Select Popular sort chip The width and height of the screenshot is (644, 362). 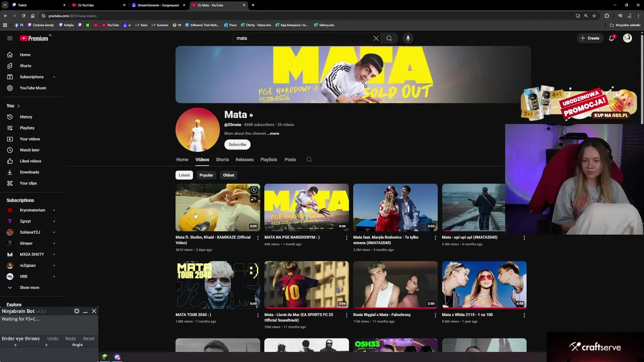click(206, 175)
